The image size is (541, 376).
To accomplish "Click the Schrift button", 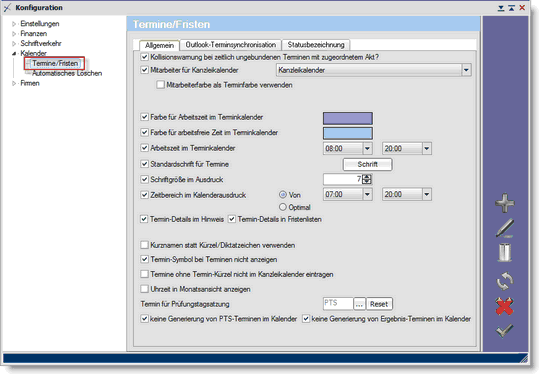I will tap(367, 164).
